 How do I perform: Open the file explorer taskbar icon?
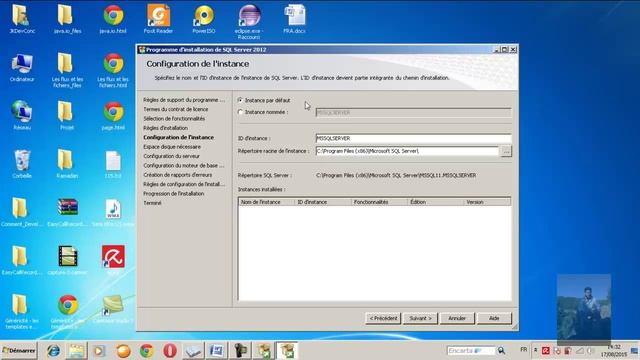tap(76, 351)
